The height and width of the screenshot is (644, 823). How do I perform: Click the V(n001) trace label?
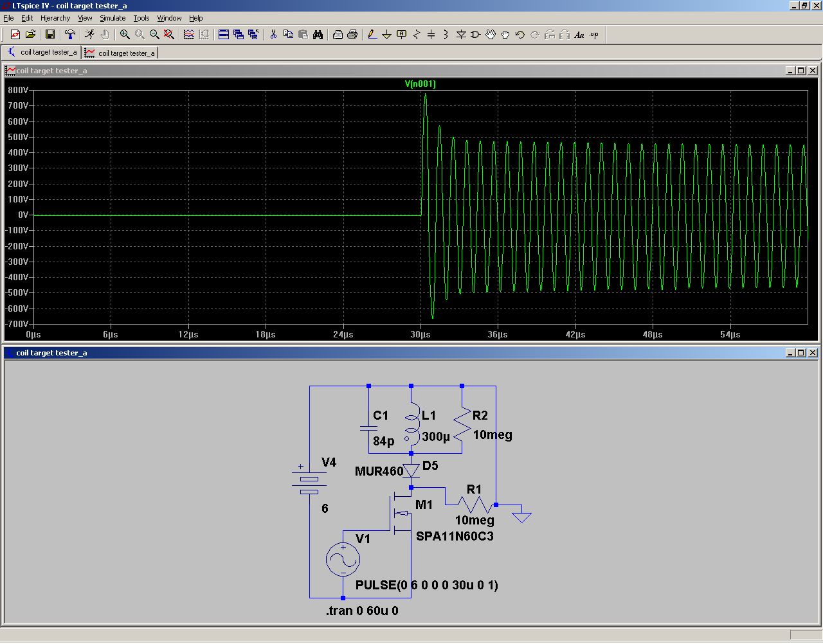click(x=420, y=84)
